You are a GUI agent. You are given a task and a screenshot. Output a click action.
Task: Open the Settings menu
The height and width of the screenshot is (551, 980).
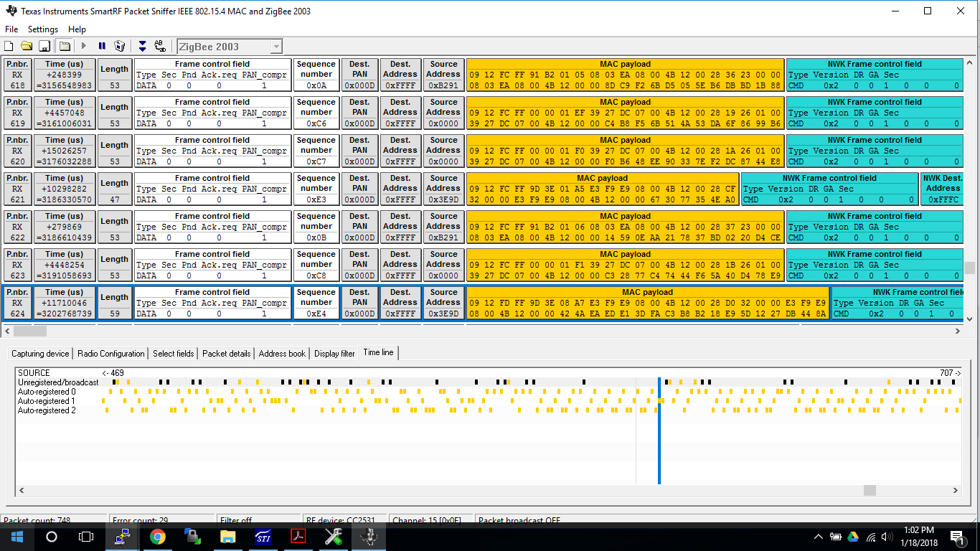click(43, 29)
